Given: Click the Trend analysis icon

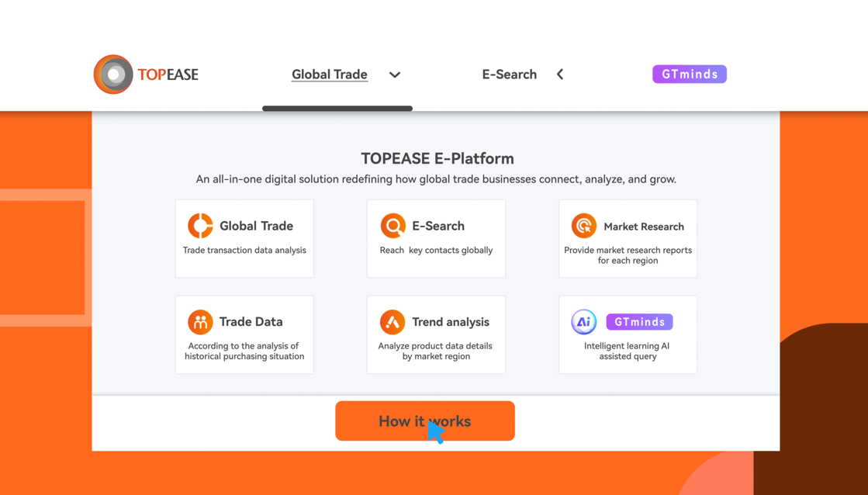Looking at the screenshot, I should (393, 322).
